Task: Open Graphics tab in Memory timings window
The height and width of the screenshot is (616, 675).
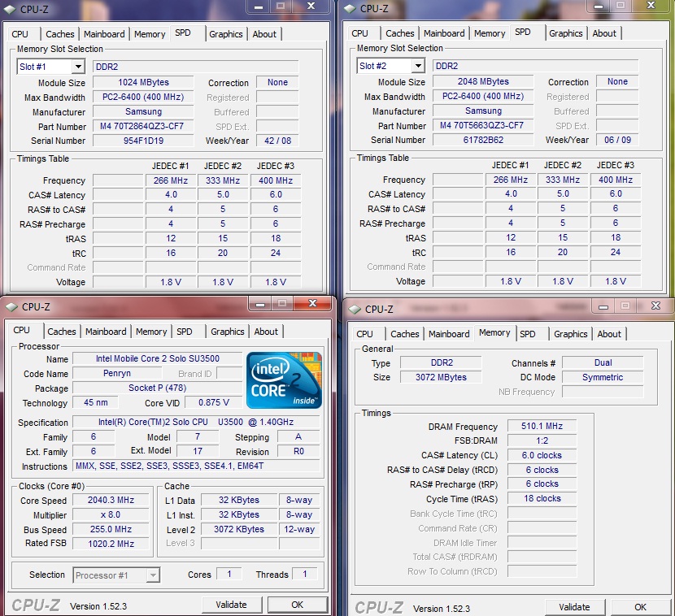Action: (x=571, y=334)
